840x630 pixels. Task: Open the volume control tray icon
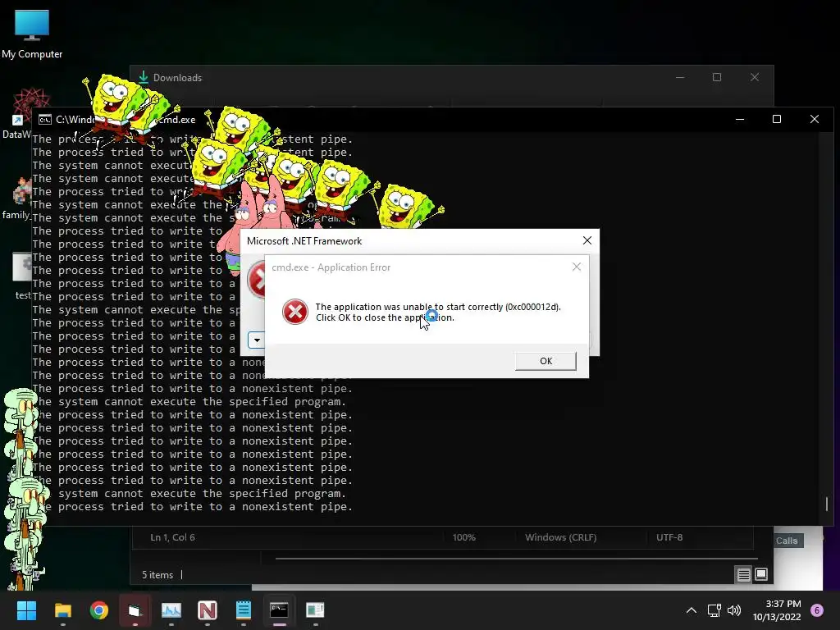[734, 610]
